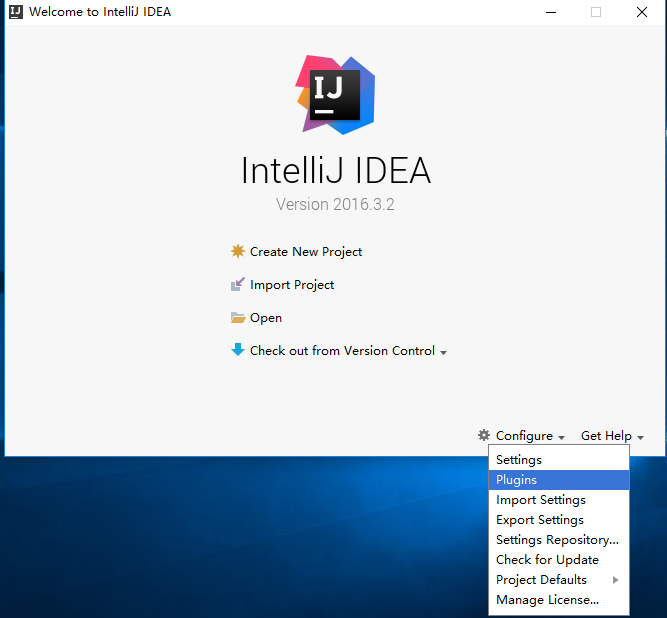The width and height of the screenshot is (667, 618).
Task: Pick Import Settings menu entry
Action: pos(559,500)
